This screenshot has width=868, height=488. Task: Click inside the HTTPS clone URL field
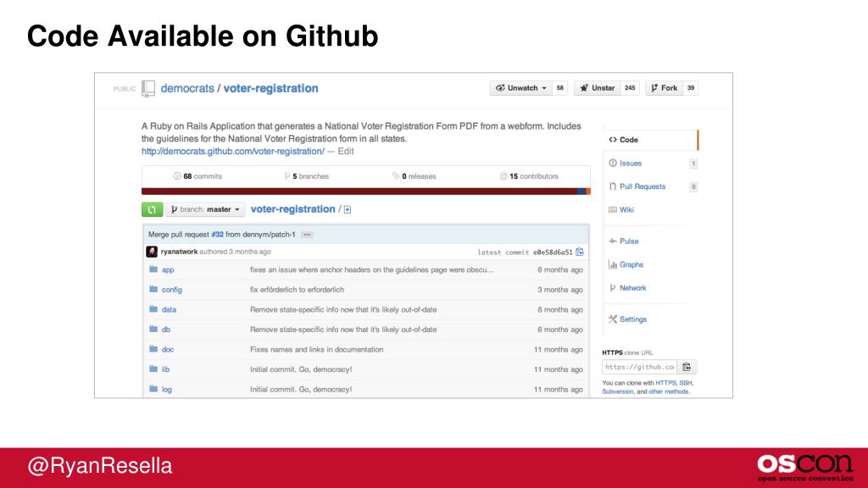(639, 367)
